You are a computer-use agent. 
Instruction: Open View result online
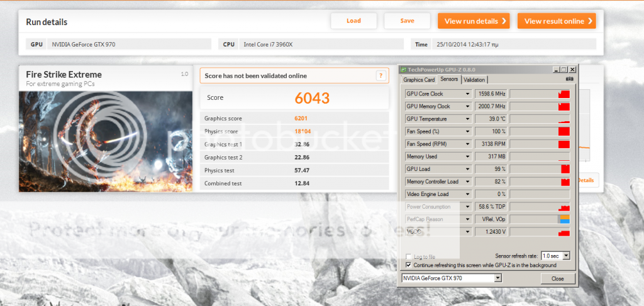click(556, 21)
